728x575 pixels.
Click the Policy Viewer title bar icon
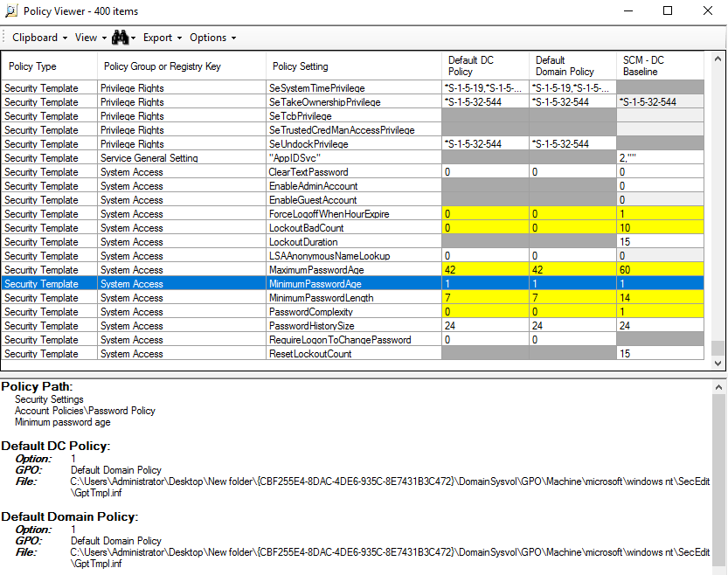(10, 10)
